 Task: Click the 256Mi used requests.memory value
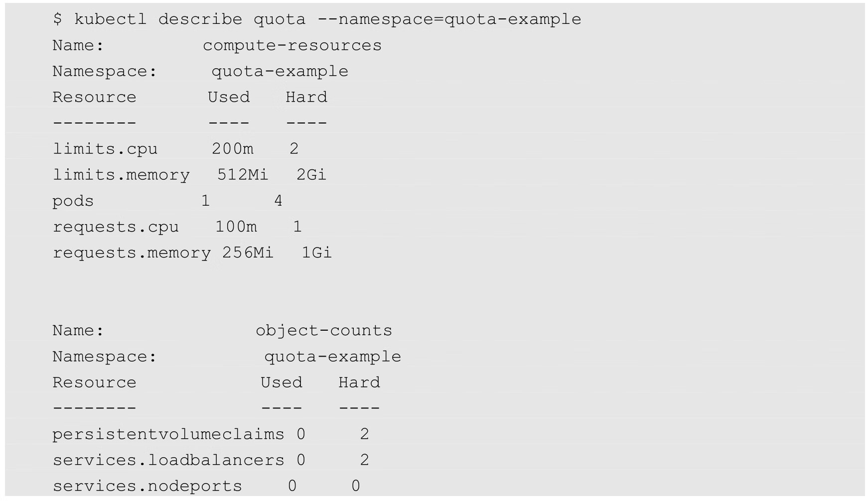click(x=248, y=253)
